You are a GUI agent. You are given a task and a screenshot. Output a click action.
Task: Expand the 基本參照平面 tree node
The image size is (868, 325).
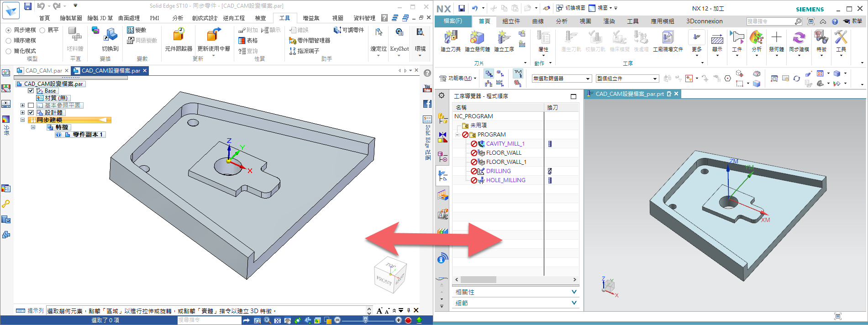click(x=22, y=105)
